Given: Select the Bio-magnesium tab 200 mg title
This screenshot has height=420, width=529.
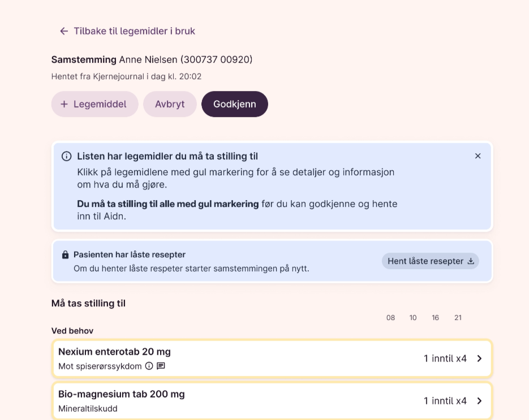Looking at the screenshot, I should coord(121,394).
